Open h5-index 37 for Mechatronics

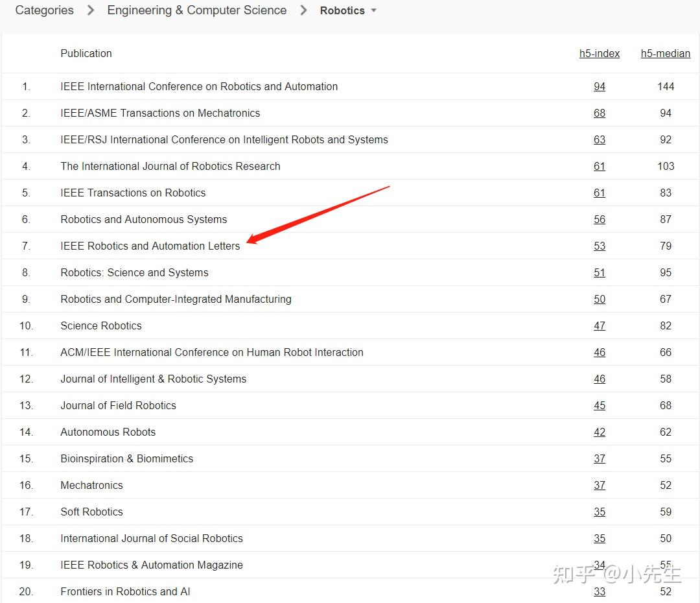tap(600, 485)
